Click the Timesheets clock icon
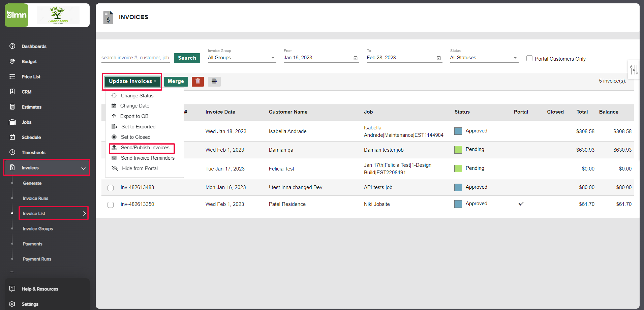644x310 pixels. [x=12, y=152]
